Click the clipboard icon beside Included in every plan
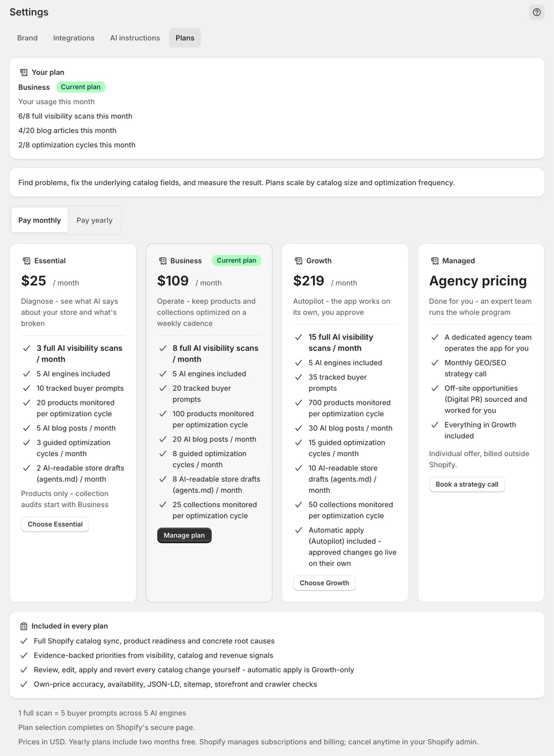The height and width of the screenshot is (756, 554). tap(24, 626)
